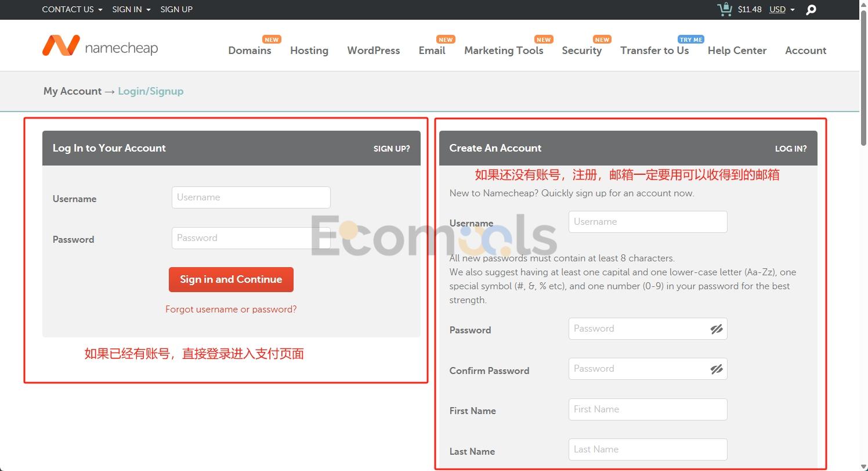Open the Account menu
The width and height of the screenshot is (868, 471).
coord(806,51)
